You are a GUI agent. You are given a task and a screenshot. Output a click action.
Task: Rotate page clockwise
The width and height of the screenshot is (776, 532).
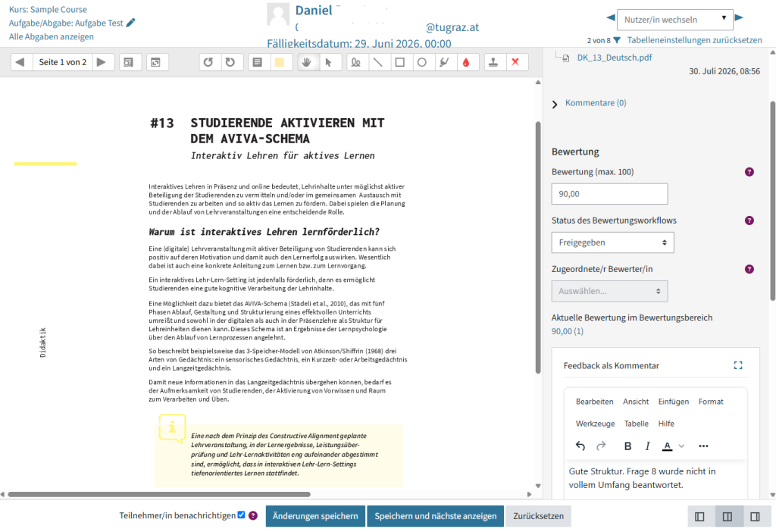(x=230, y=62)
